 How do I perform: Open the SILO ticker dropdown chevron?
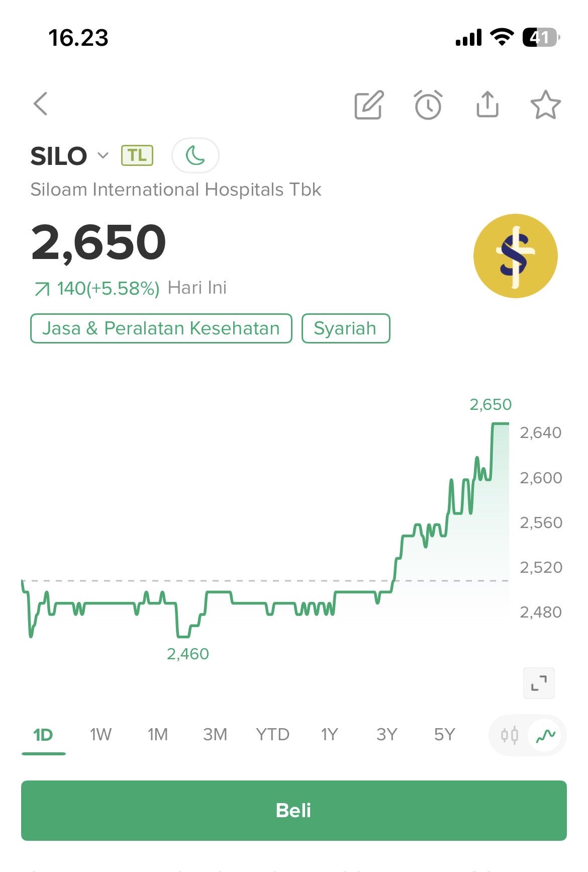click(103, 155)
